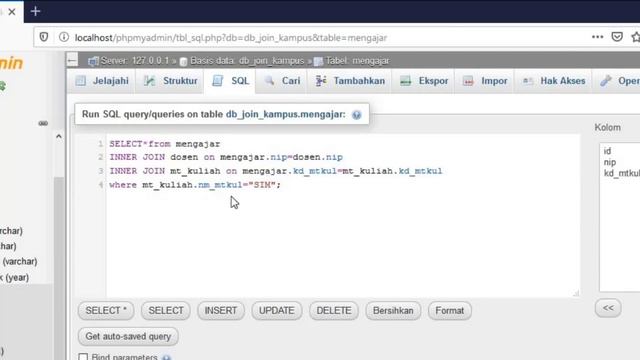
Task: Select kd_mtkul column in Kolom list
Action: [x=622, y=173]
